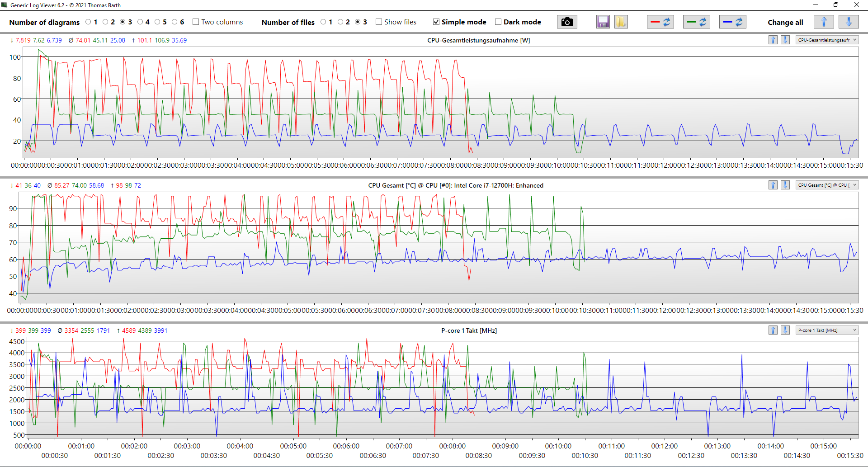Screen dimensions: 868x467
Task: Click the Change all up arrow
Action: coord(823,22)
